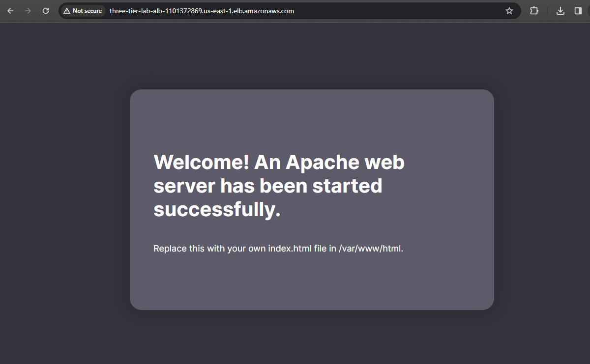
Task: Open site info via "Not secure" label
Action: pyautogui.click(x=87, y=11)
